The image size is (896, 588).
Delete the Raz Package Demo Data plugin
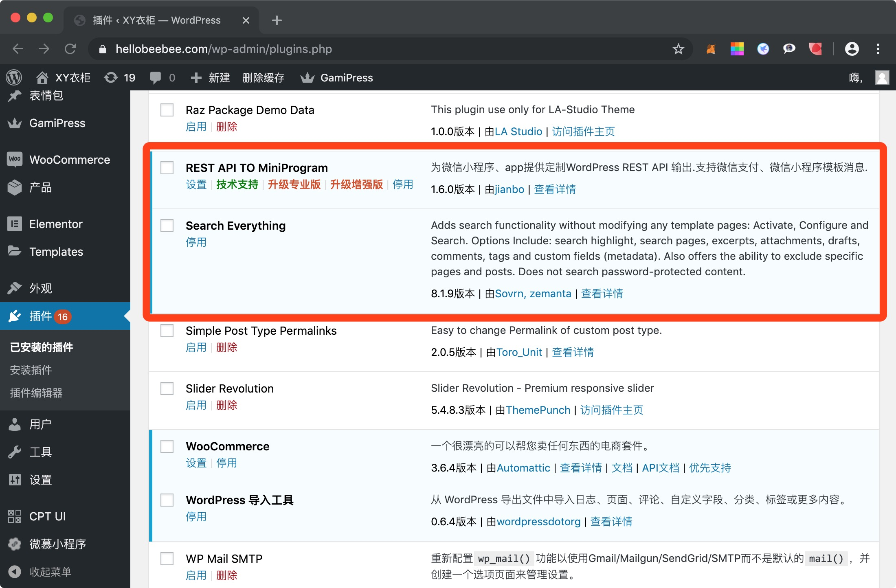click(226, 127)
